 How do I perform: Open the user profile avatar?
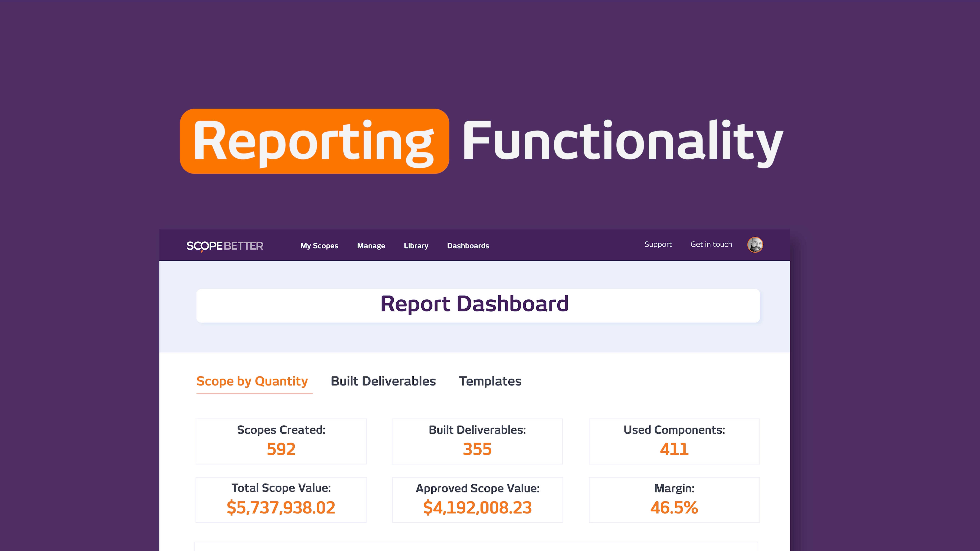click(x=755, y=245)
